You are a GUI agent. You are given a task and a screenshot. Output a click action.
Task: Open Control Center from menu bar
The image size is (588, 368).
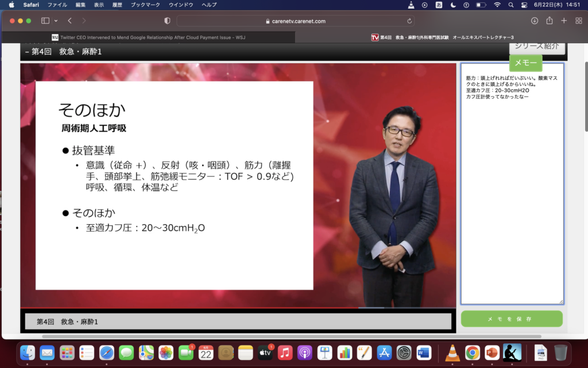tap(524, 5)
